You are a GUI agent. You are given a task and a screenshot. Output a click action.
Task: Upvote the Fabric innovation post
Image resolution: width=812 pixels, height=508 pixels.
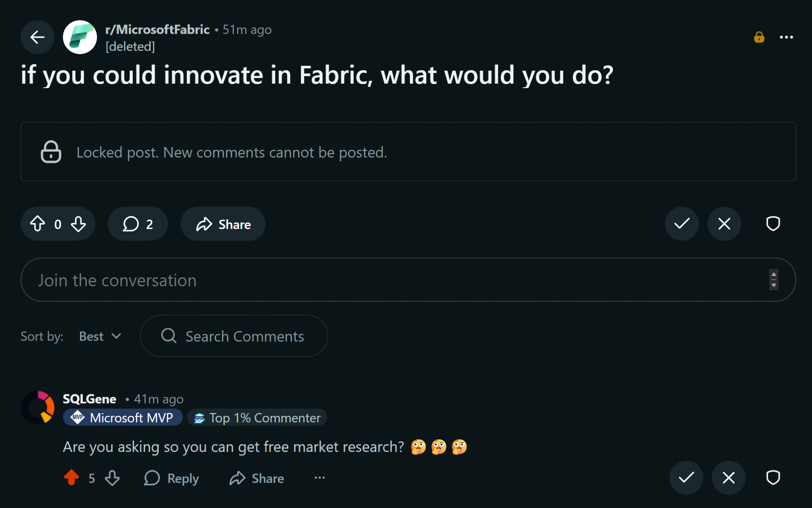pyautogui.click(x=38, y=224)
